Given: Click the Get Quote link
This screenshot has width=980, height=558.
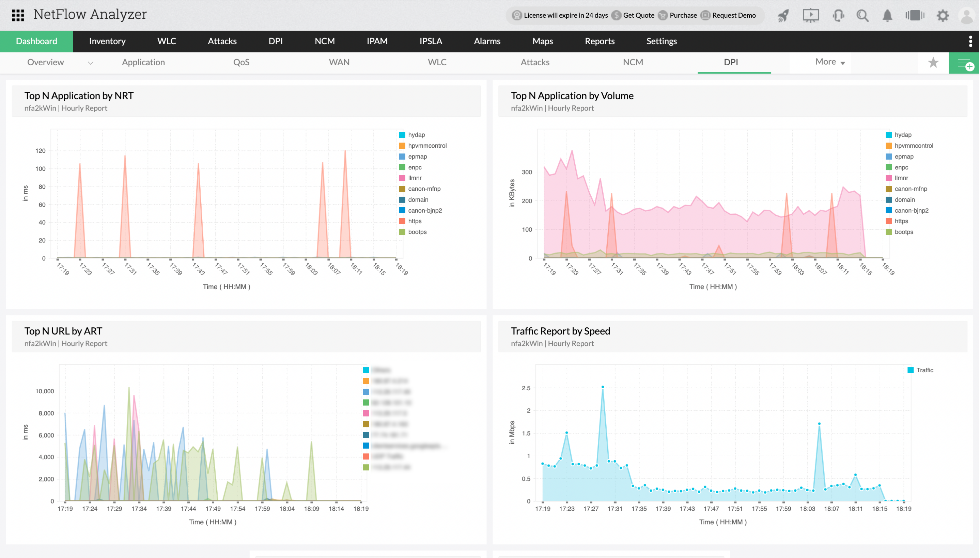Looking at the screenshot, I should (x=638, y=15).
